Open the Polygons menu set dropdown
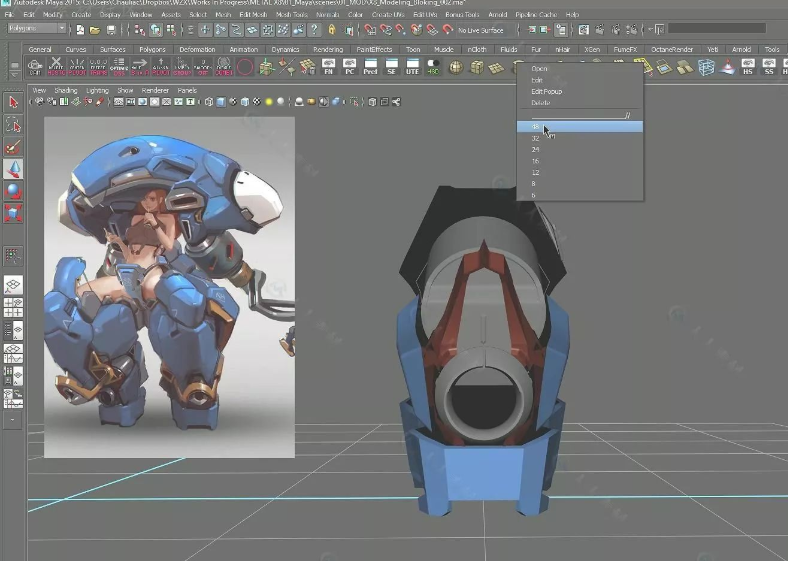The width and height of the screenshot is (788, 561). pos(36,29)
